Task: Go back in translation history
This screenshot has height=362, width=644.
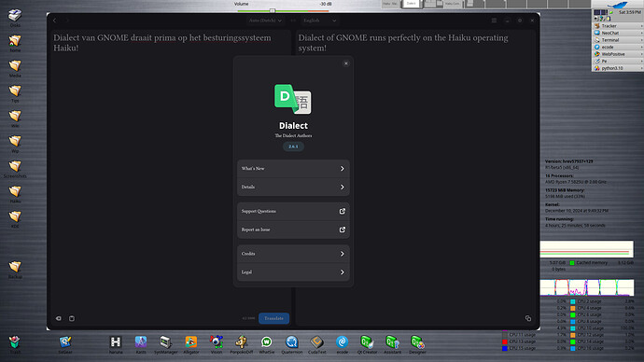Action: tap(55, 21)
